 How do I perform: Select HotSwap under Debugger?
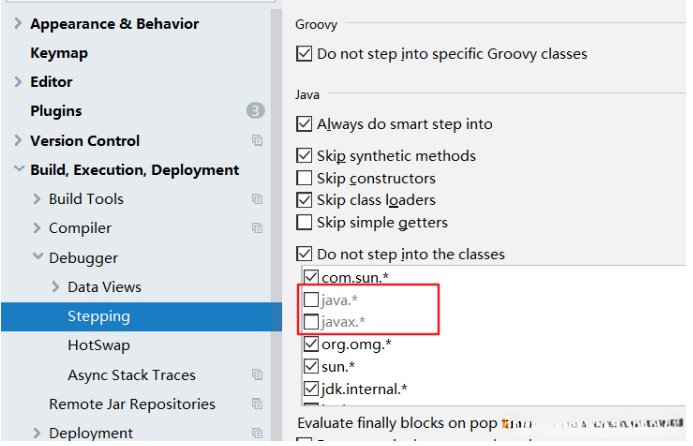(97, 345)
